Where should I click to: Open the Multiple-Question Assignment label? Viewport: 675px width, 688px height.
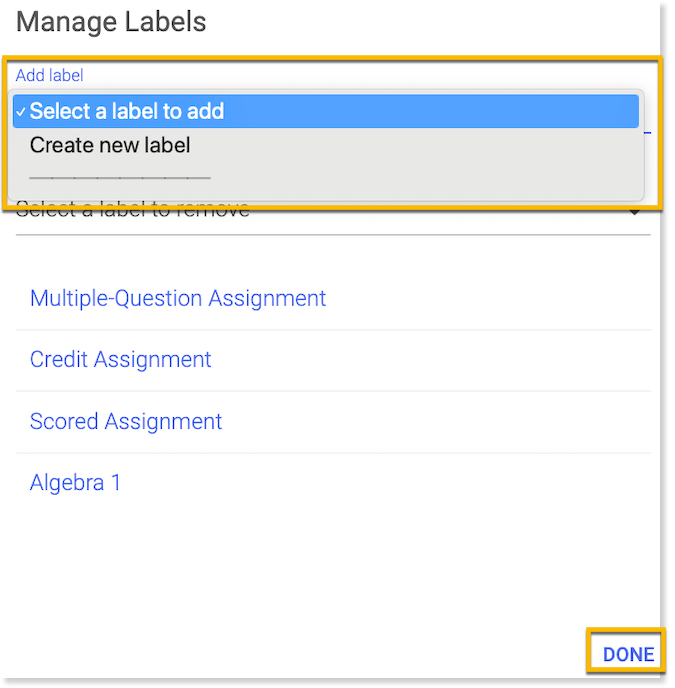point(178,298)
